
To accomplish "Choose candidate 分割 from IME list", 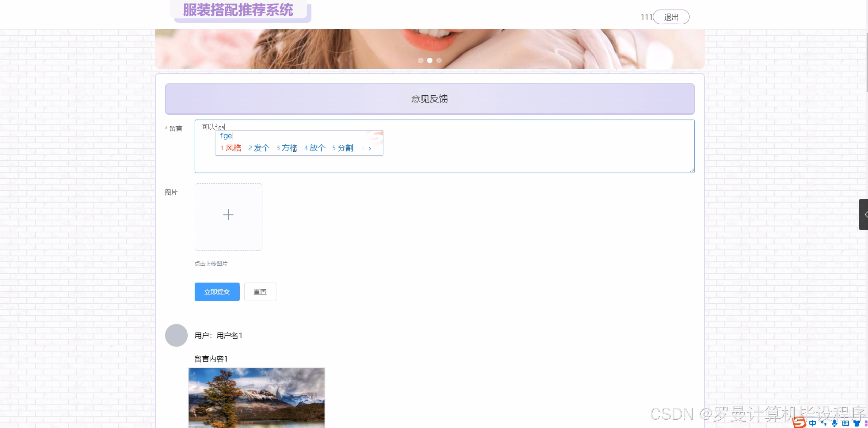I will pyautogui.click(x=345, y=148).
